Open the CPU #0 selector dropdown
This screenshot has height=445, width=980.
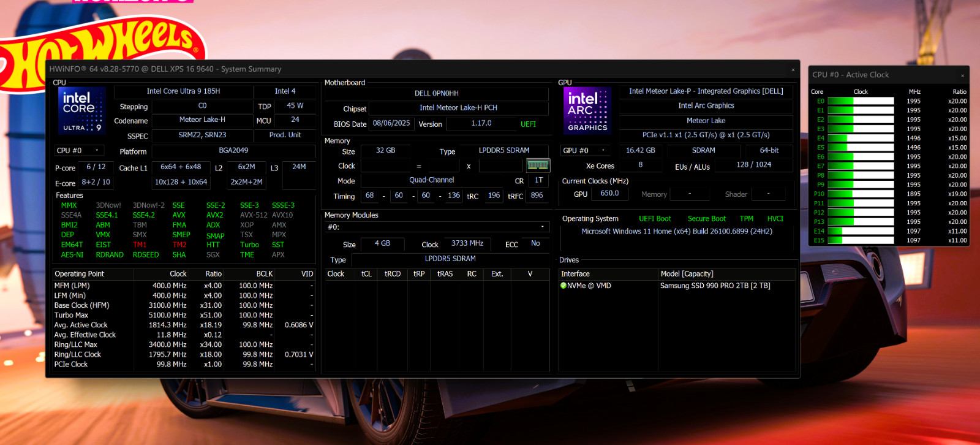[79, 150]
